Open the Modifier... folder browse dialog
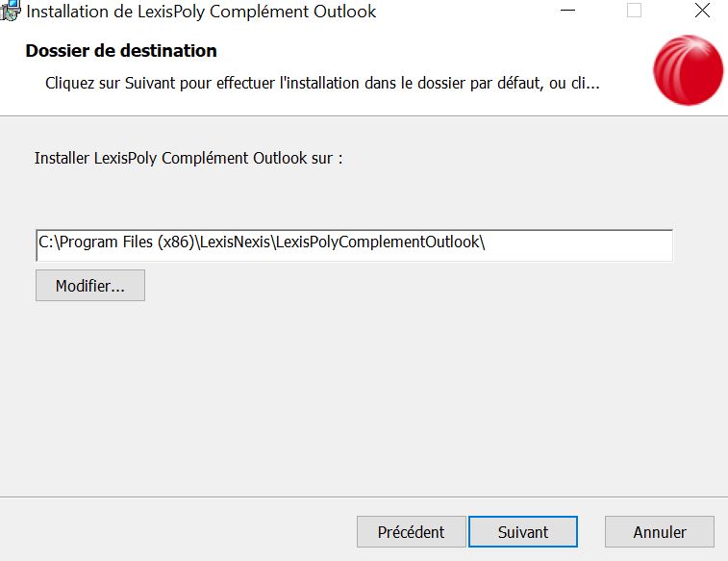The image size is (728, 561). (x=90, y=285)
